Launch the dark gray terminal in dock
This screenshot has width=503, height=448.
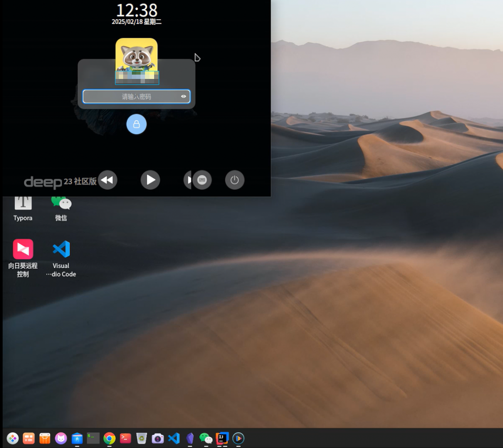93,438
